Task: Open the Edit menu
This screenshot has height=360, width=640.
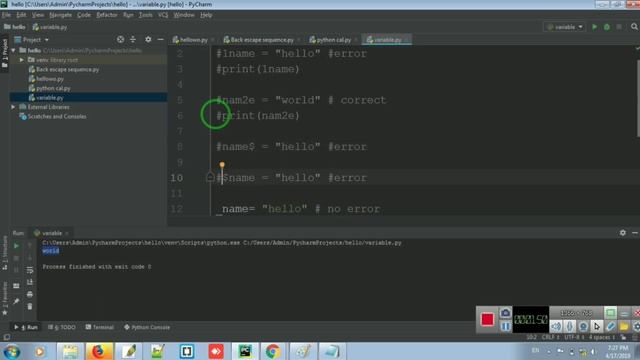Action: tap(21, 15)
